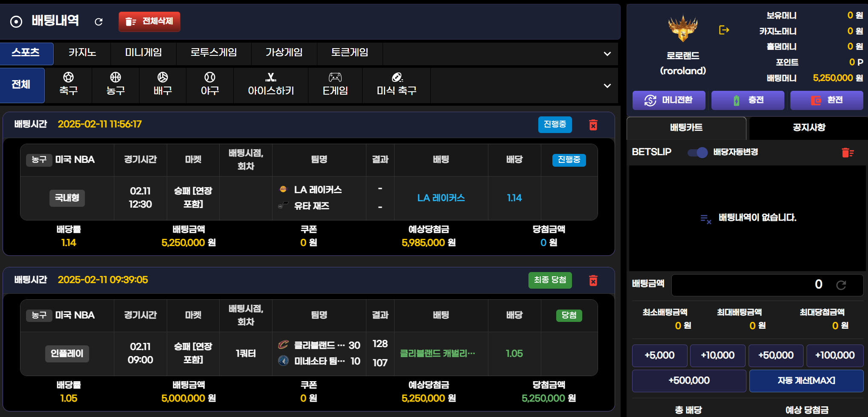
Task: Switch to the 카지노 tab
Action: pyautogui.click(x=82, y=53)
